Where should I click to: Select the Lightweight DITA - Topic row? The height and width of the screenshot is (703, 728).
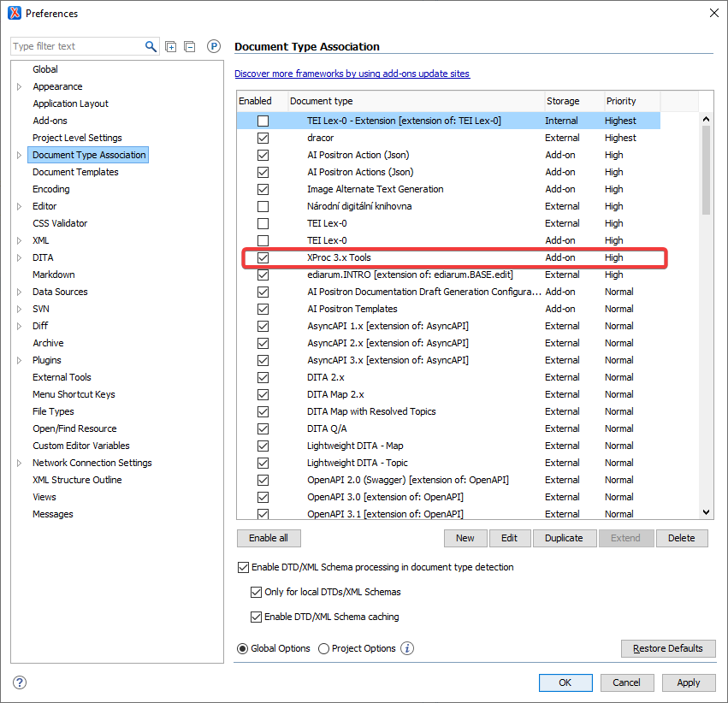coord(448,463)
